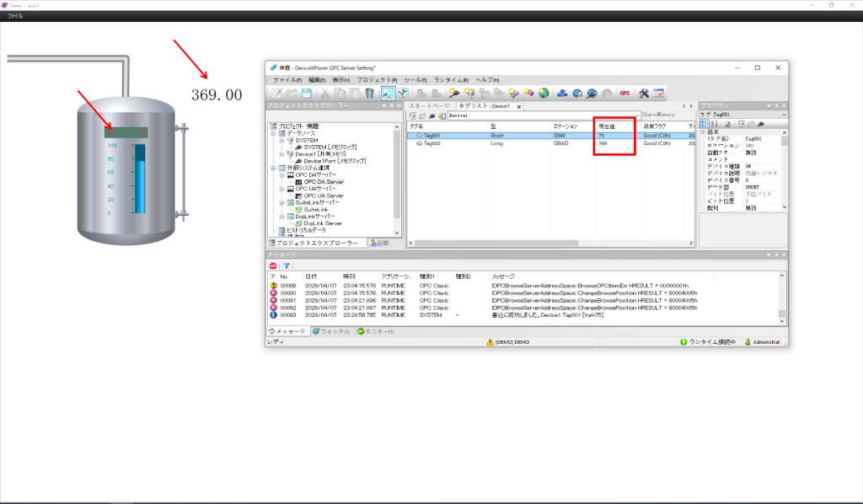Collapse the OPC DAサーバー tree node
The width and height of the screenshot is (863, 504).
pyautogui.click(x=282, y=175)
